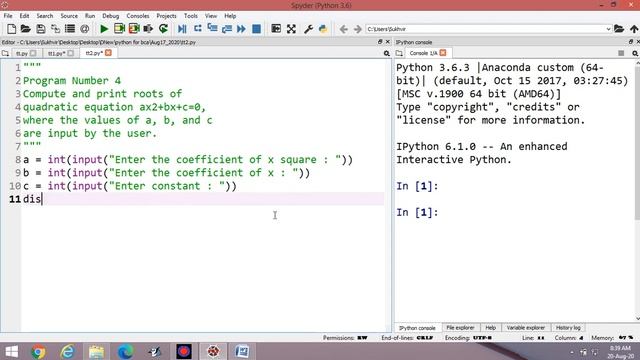Interrupt kernel with console stop button
The width and height of the screenshot is (640, 360).
point(621,53)
